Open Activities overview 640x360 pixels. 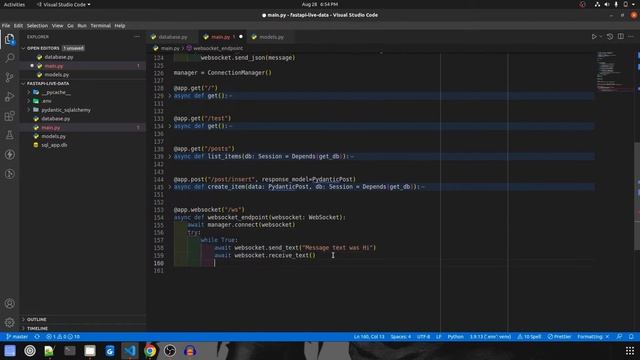(14, 4)
